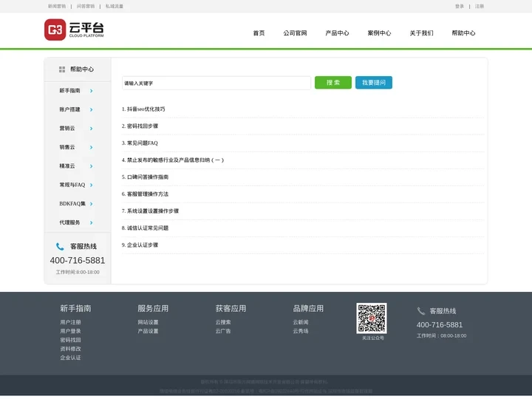Expand the 常规与FAQ chevron arrow

[92, 185]
